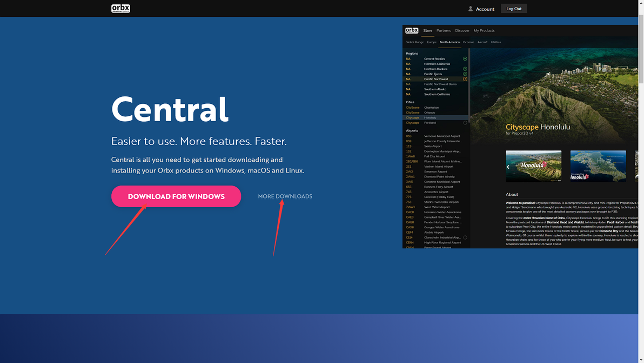
Task: Click installed checkmark beside Central Rockies
Action: (465, 59)
